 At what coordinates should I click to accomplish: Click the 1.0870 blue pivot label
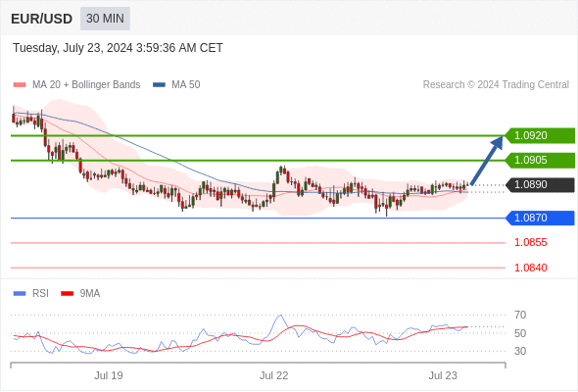pyautogui.click(x=540, y=218)
